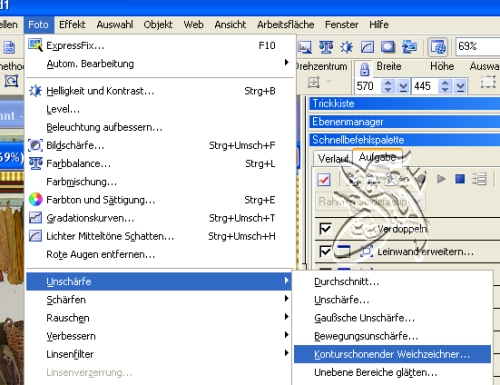
Task: Click the dashed selection icon under Auswahl
Action: (x=488, y=82)
